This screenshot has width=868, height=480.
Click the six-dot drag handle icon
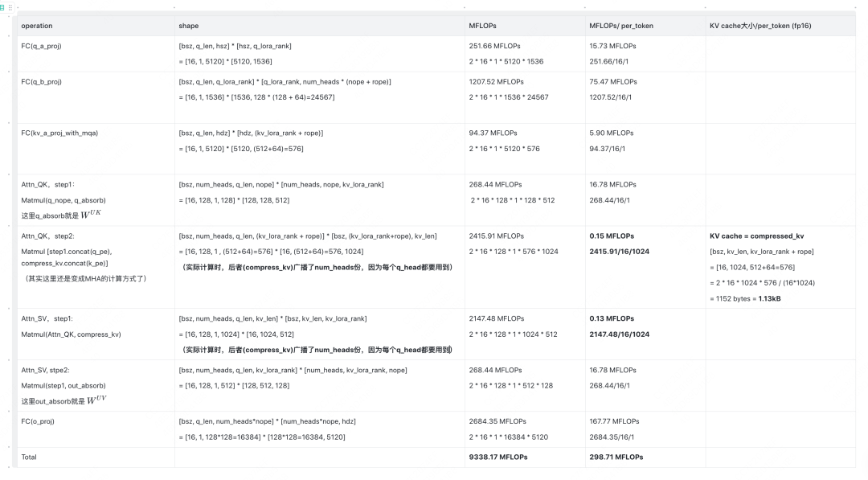tap(10, 8)
